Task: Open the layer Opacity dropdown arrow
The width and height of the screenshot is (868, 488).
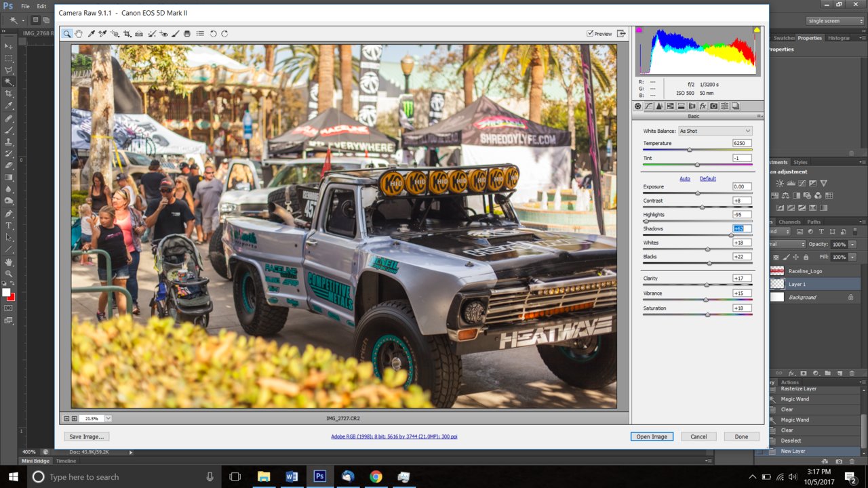Action: 852,244
